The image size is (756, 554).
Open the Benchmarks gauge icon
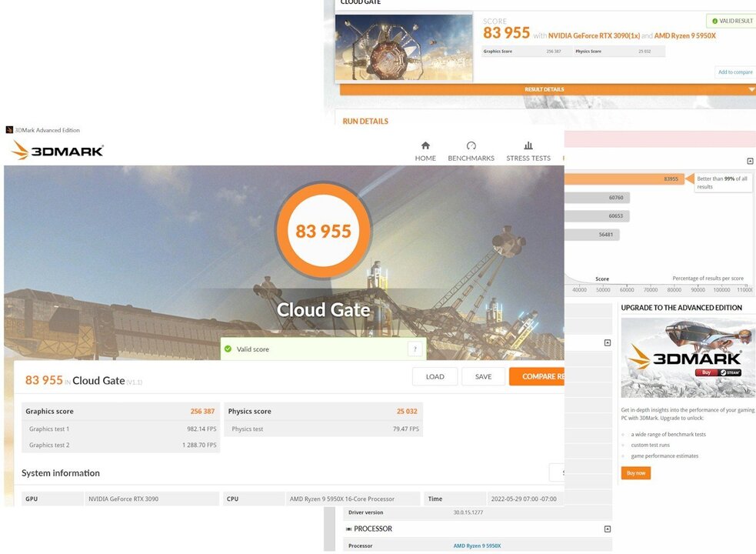[x=471, y=145]
